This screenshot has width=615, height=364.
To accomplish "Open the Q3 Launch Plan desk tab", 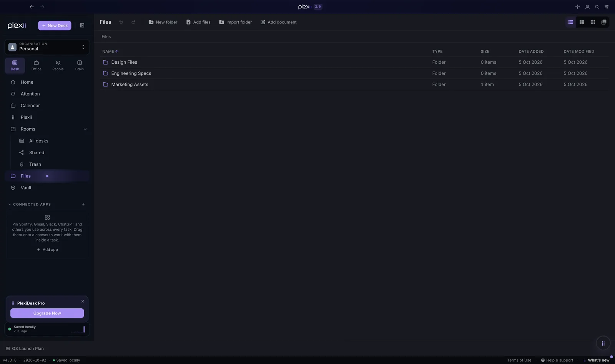I will (x=25, y=349).
